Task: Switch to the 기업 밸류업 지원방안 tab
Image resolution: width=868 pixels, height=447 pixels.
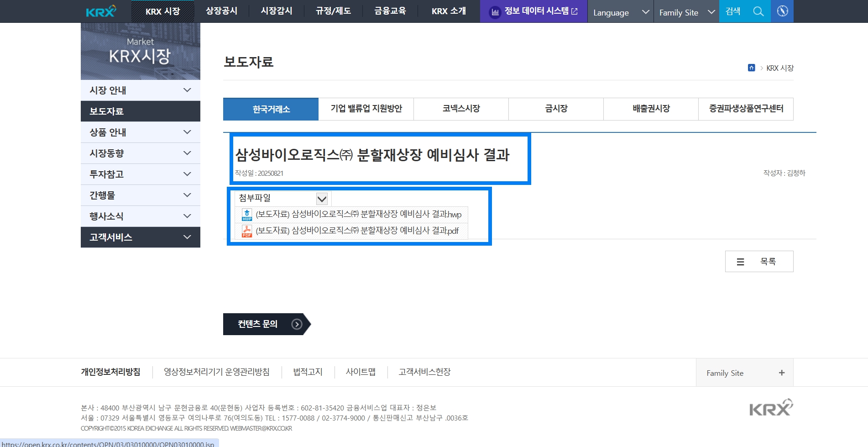Action: pos(366,109)
